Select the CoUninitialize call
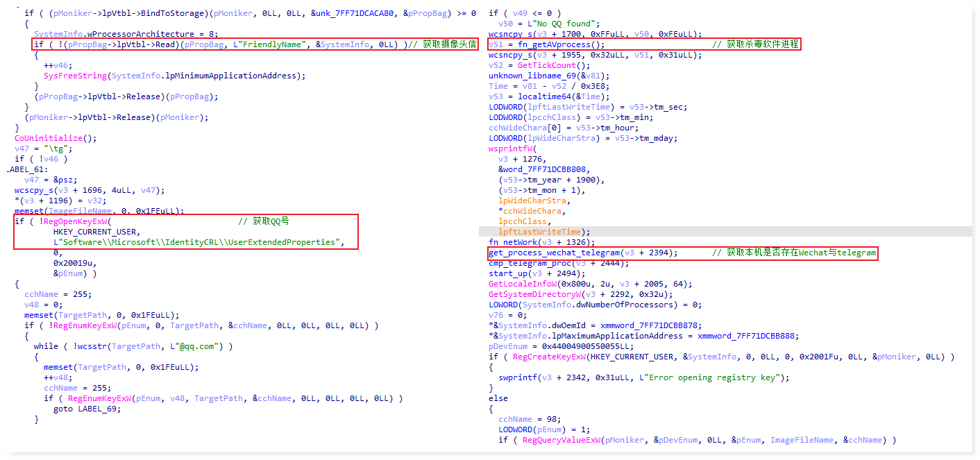The width and height of the screenshot is (980, 460). [x=44, y=138]
